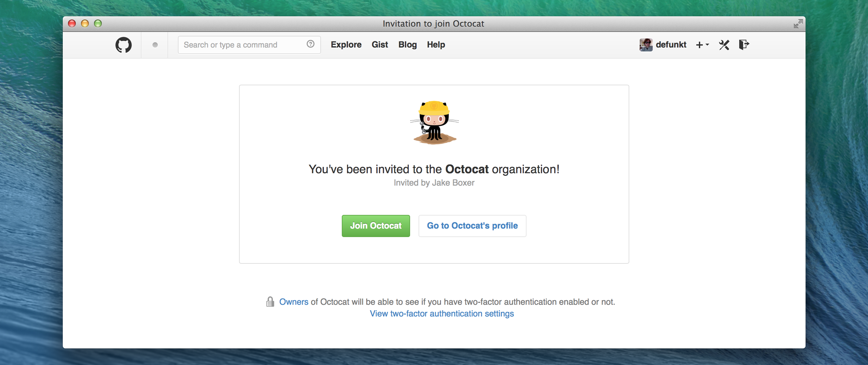Screen dimensions: 868x365
Task: Click the defunkt user avatar
Action: (x=646, y=45)
